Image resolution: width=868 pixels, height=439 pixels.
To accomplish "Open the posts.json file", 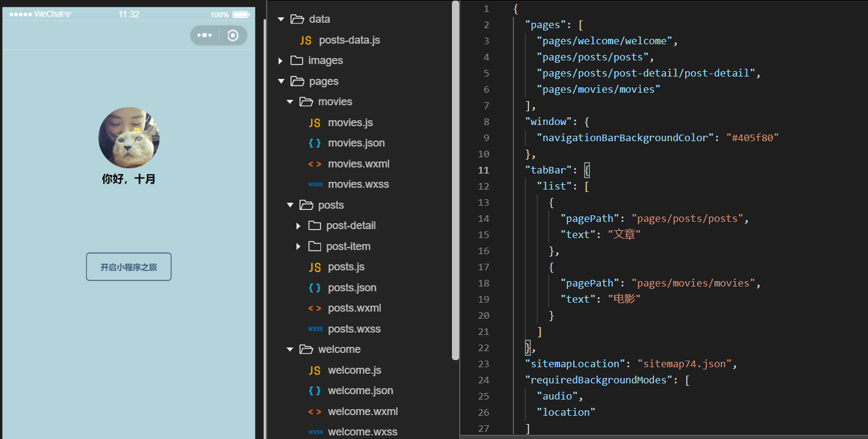I will click(352, 288).
